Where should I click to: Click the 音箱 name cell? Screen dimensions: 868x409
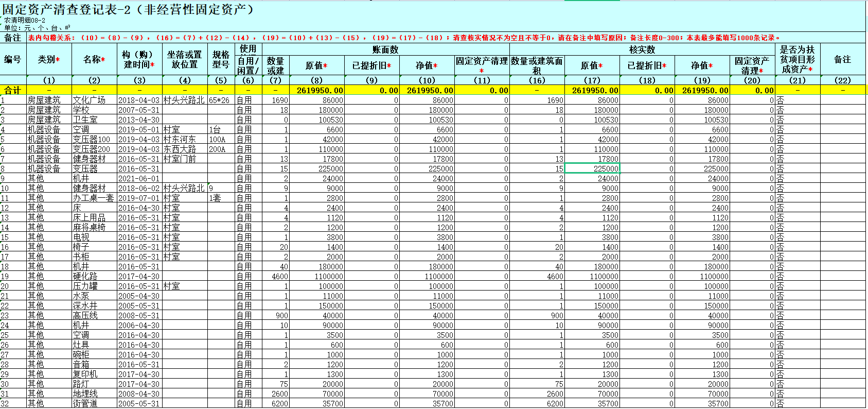tap(94, 364)
